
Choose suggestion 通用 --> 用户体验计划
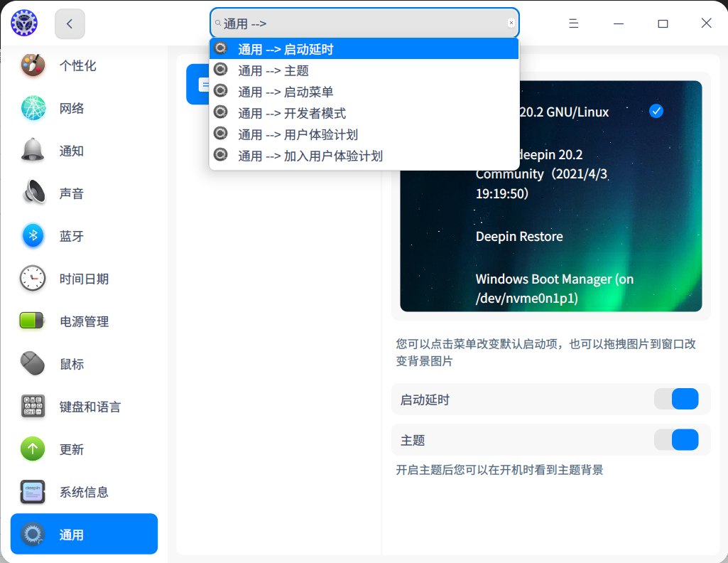click(x=364, y=134)
